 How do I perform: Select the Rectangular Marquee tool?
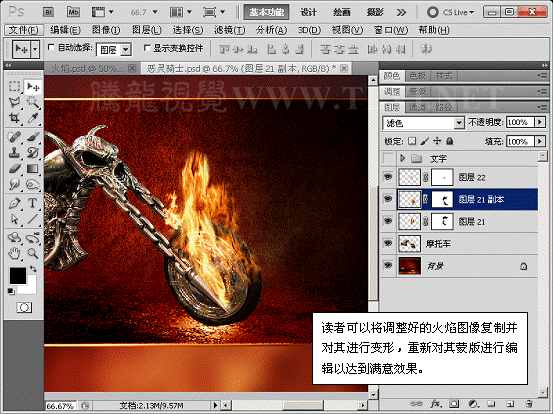click(x=14, y=87)
